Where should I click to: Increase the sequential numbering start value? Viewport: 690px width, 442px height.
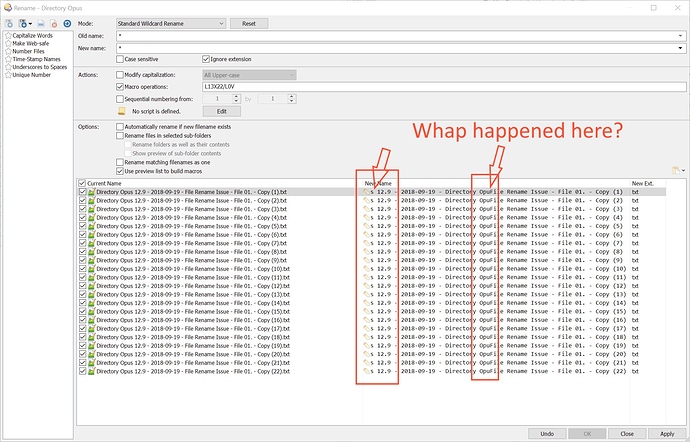(x=236, y=96)
